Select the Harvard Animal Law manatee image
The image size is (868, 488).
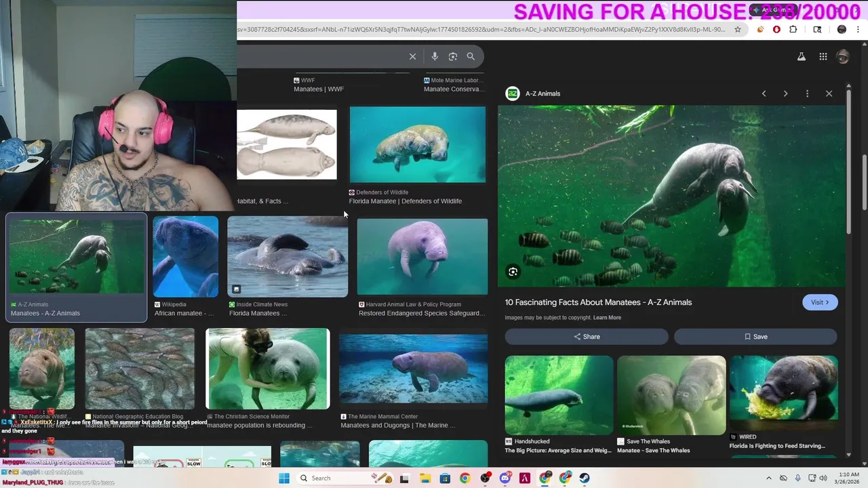point(422,256)
